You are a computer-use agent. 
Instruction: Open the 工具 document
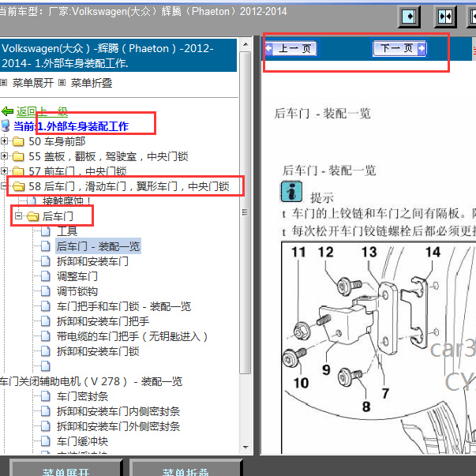[x=67, y=231]
